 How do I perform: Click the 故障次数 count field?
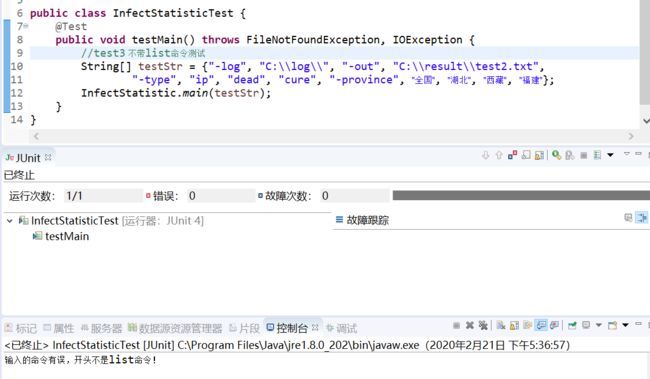[355, 196]
